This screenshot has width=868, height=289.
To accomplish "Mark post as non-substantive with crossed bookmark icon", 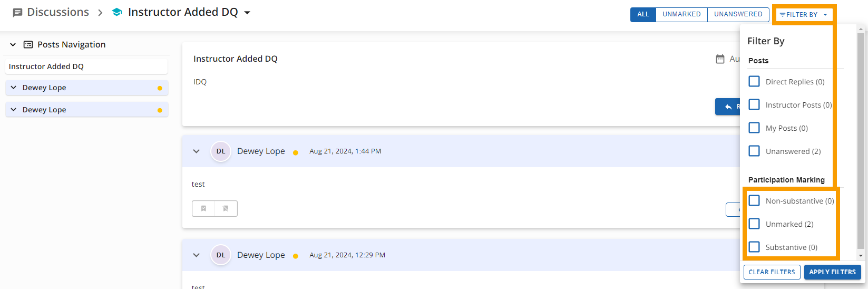I will [226, 208].
